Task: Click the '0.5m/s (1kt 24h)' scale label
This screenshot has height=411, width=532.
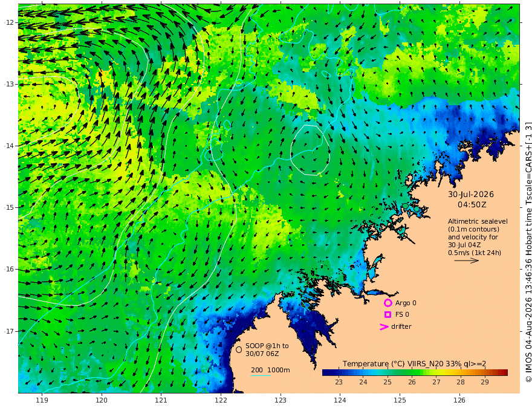Action: point(475,253)
